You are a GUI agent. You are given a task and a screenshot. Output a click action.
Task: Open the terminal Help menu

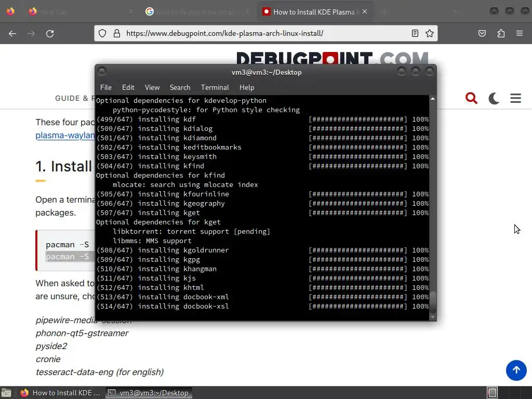tap(247, 87)
